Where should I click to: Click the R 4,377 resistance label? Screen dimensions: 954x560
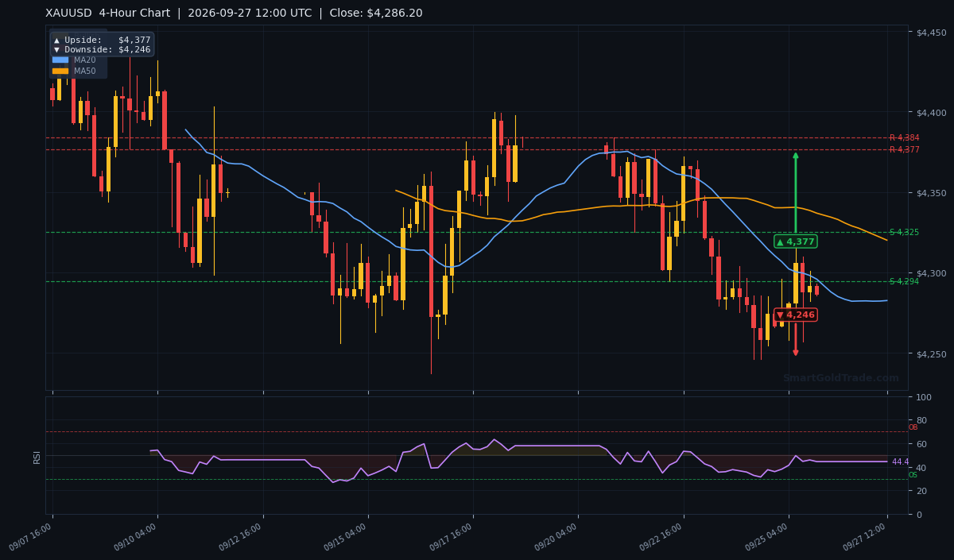point(904,149)
